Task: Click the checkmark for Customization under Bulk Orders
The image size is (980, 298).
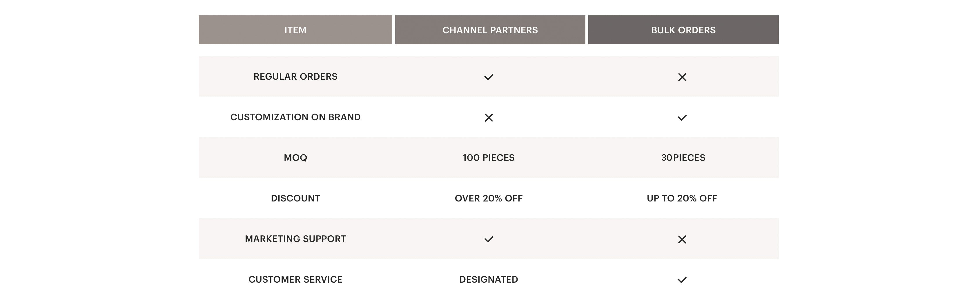Action: [682, 118]
